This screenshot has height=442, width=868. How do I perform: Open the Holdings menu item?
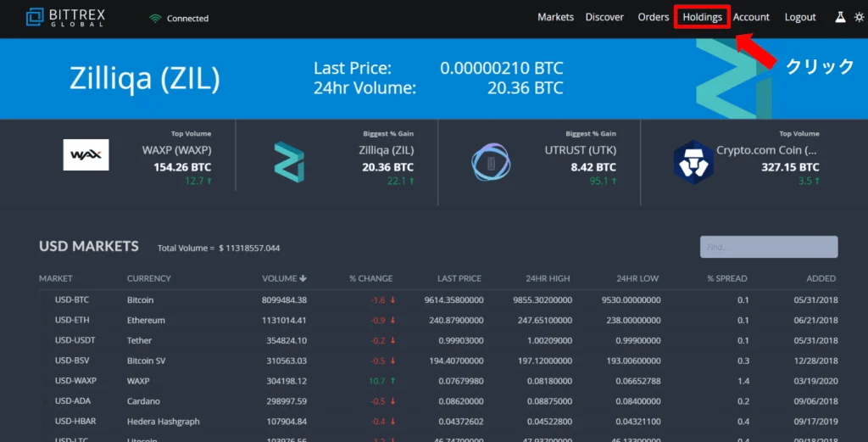tap(702, 17)
